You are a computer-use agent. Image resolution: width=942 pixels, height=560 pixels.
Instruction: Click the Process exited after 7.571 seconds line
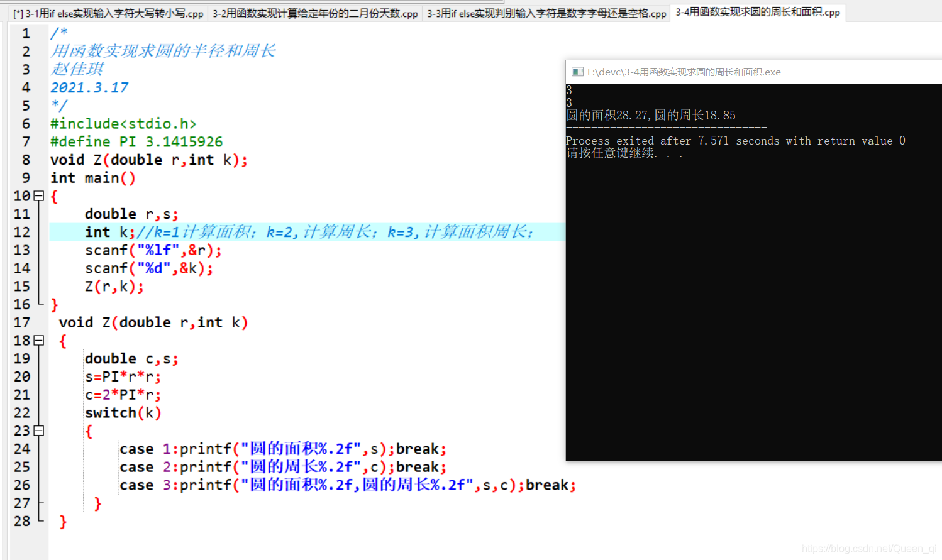tap(736, 141)
